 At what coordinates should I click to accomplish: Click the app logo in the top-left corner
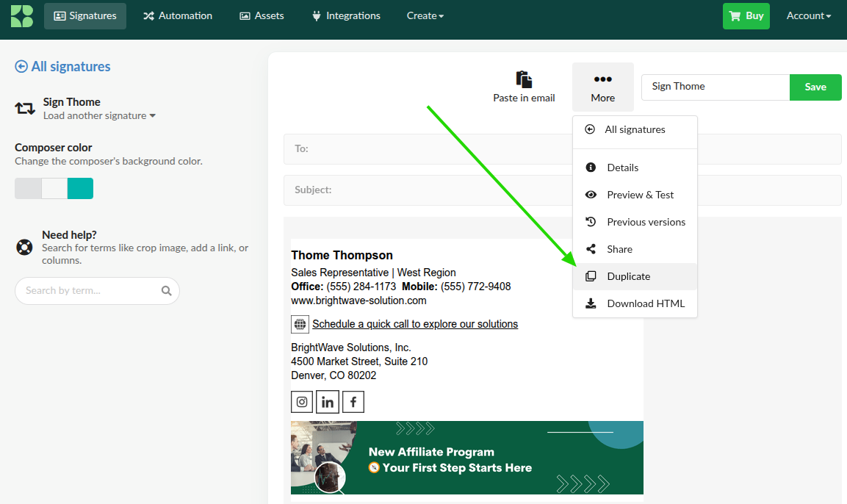(x=22, y=15)
